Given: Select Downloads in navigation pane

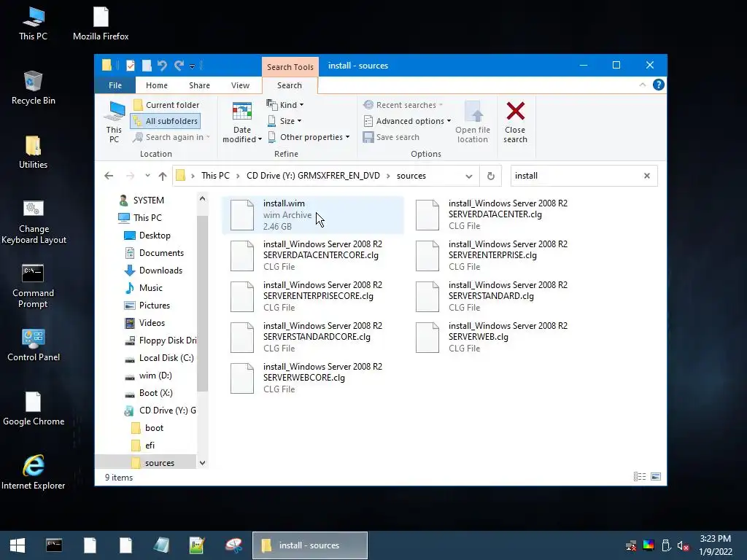Looking at the screenshot, I should click(160, 271).
